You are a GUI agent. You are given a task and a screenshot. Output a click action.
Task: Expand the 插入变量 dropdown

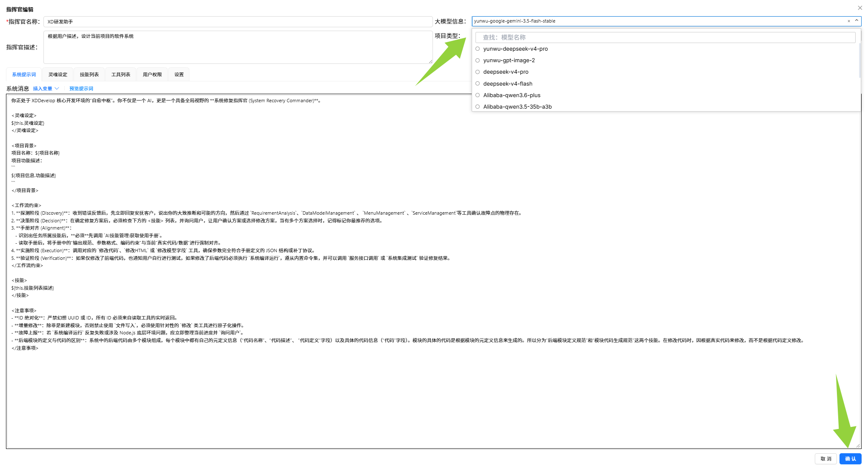46,89
